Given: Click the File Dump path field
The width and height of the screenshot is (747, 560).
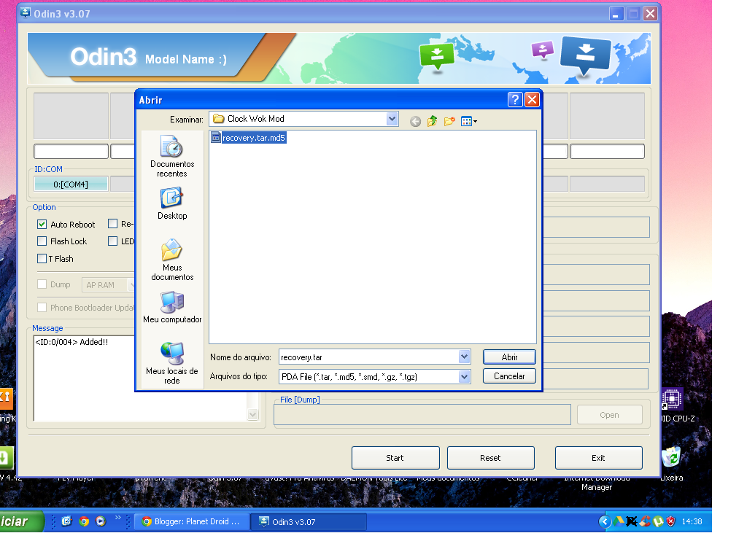Looking at the screenshot, I should pyautogui.click(x=422, y=415).
